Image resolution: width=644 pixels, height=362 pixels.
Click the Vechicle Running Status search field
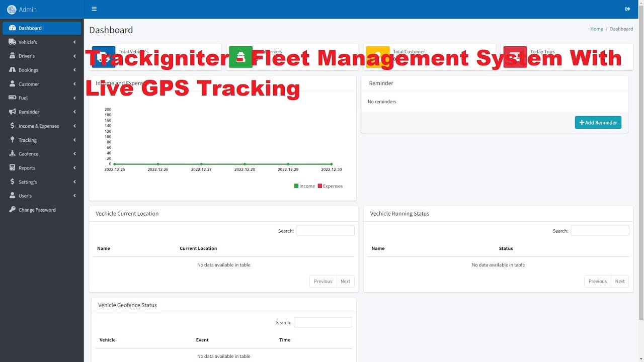pyautogui.click(x=600, y=231)
